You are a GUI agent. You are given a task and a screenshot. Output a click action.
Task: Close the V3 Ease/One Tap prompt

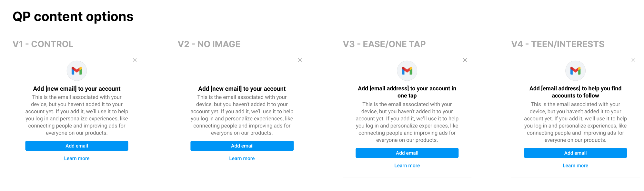click(465, 60)
